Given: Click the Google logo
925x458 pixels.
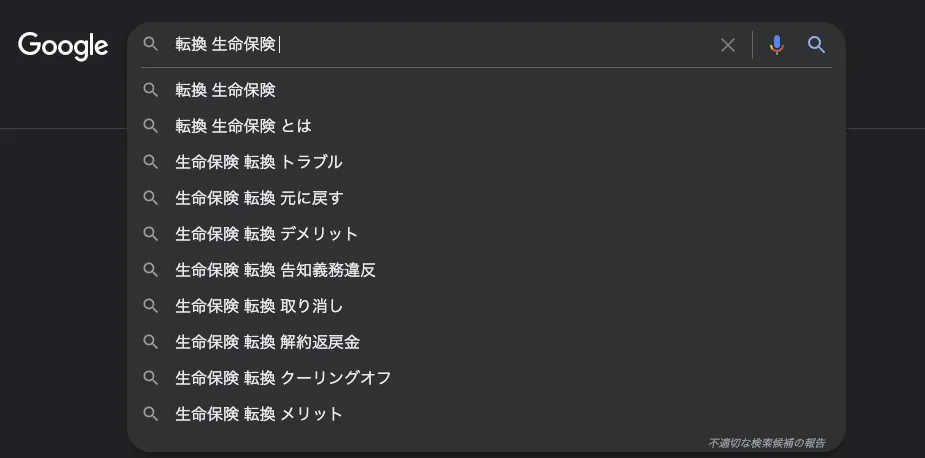Looking at the screenshot, I should tap(63, 46).
